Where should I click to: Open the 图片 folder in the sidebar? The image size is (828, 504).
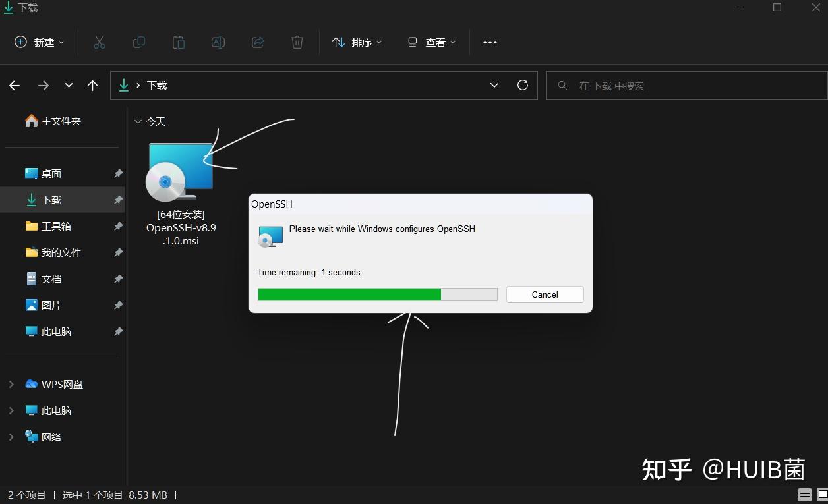(x=51, y=305)
